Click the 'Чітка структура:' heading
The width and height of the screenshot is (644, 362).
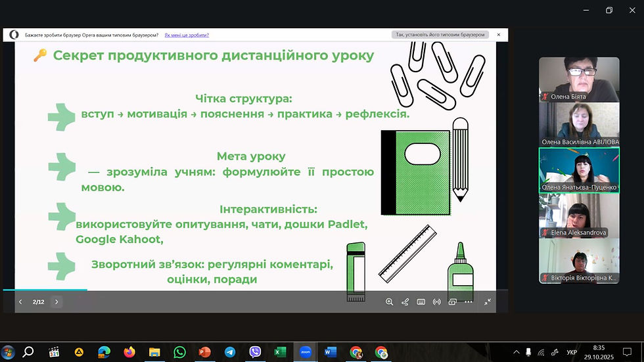pyautogui.click(x=244, y=99)
